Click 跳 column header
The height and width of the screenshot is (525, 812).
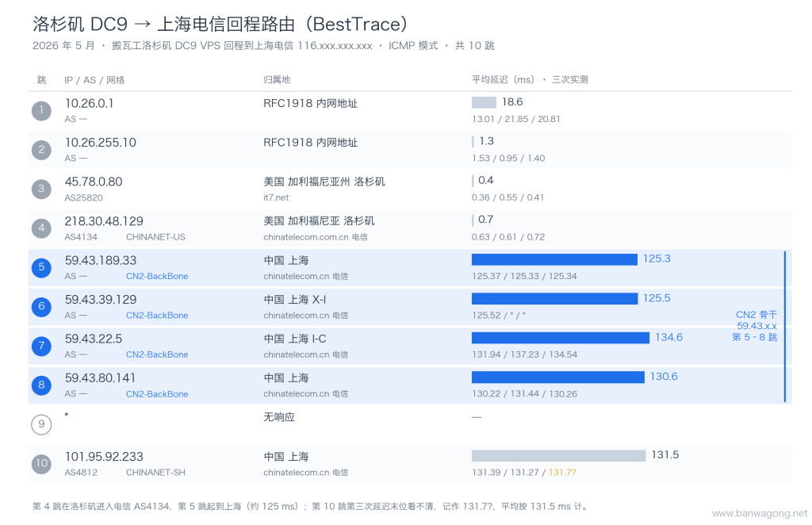tap(42, 80)
